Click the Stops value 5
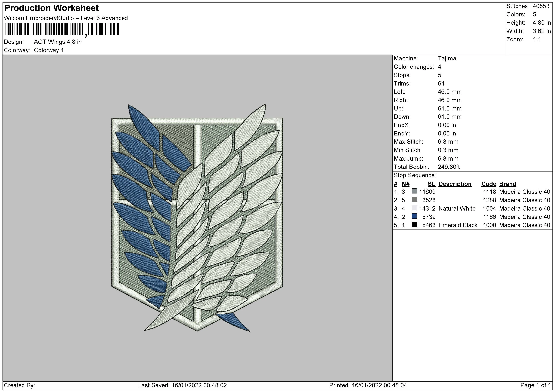 439,75
